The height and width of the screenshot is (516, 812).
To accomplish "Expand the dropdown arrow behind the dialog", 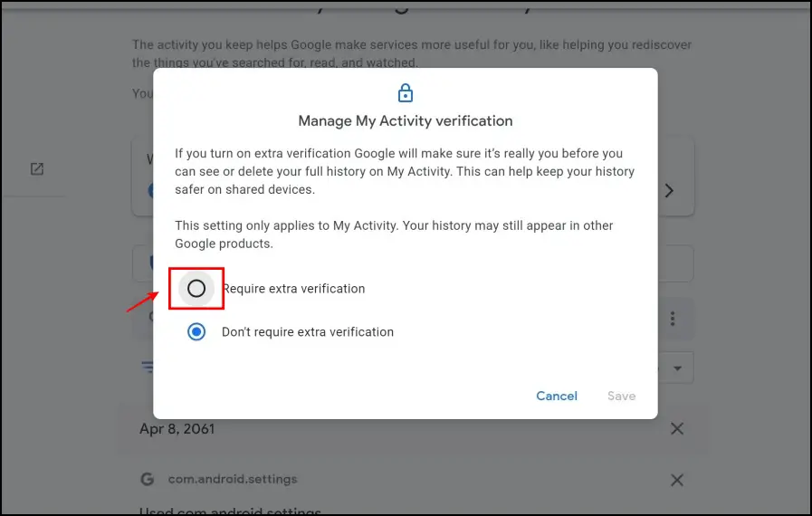I will point(677,368).
